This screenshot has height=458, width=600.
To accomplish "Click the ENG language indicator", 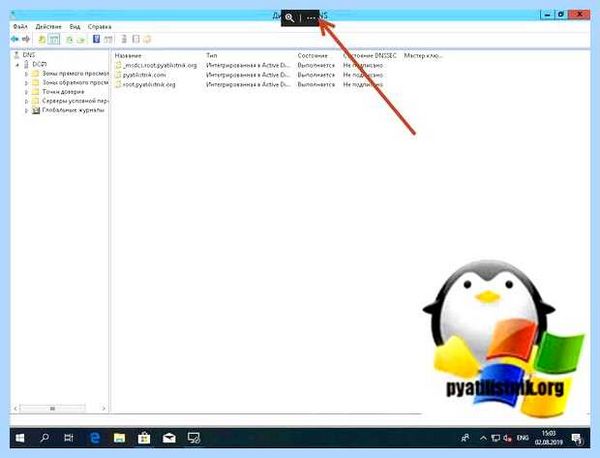I will tap(523, 438).
